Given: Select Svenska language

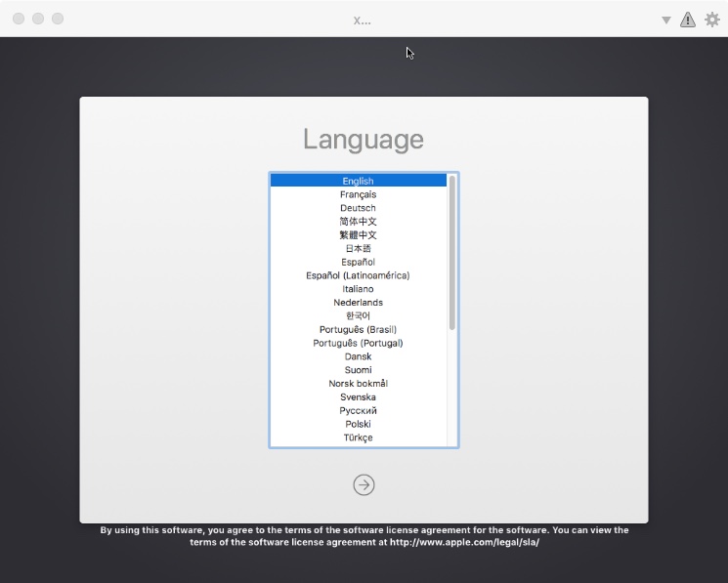Looking at the screenshot, I should click(x=358, y=397).
